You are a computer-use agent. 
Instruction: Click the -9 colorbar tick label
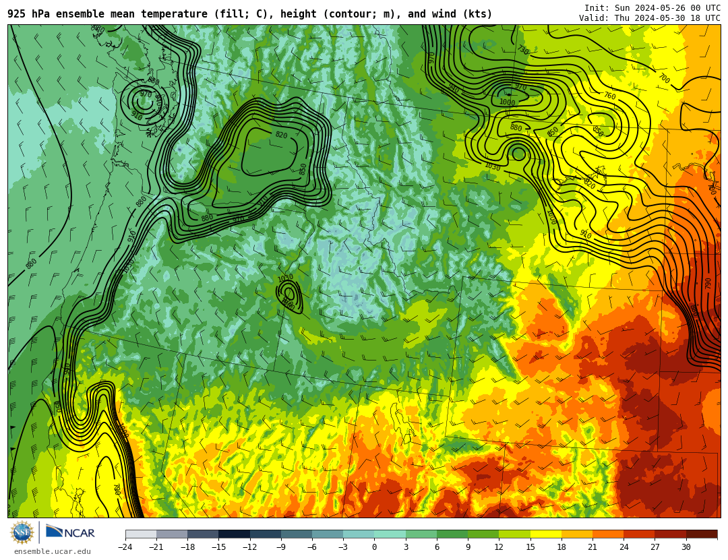pyautogui.click(x=281, y=547)
